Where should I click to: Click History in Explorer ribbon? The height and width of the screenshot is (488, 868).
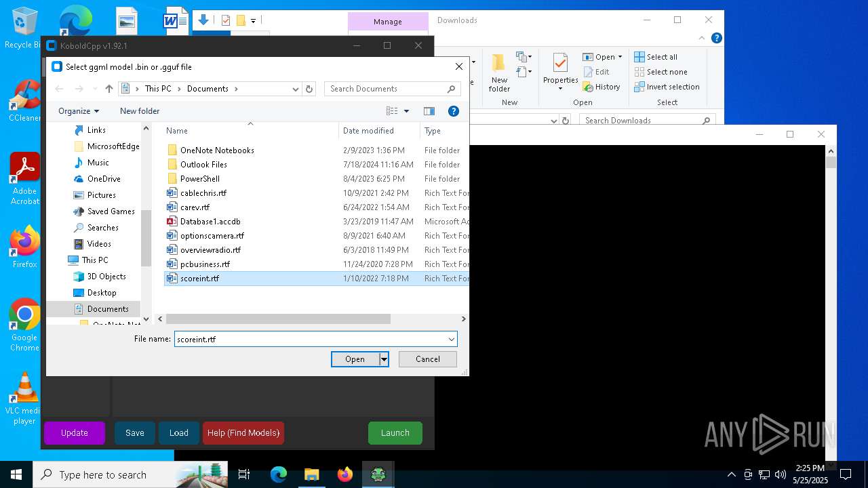[601, 87]
